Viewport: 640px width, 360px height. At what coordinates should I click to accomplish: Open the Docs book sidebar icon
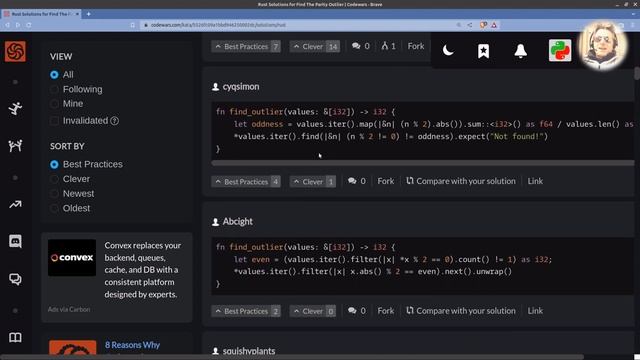tap(15, 338)
